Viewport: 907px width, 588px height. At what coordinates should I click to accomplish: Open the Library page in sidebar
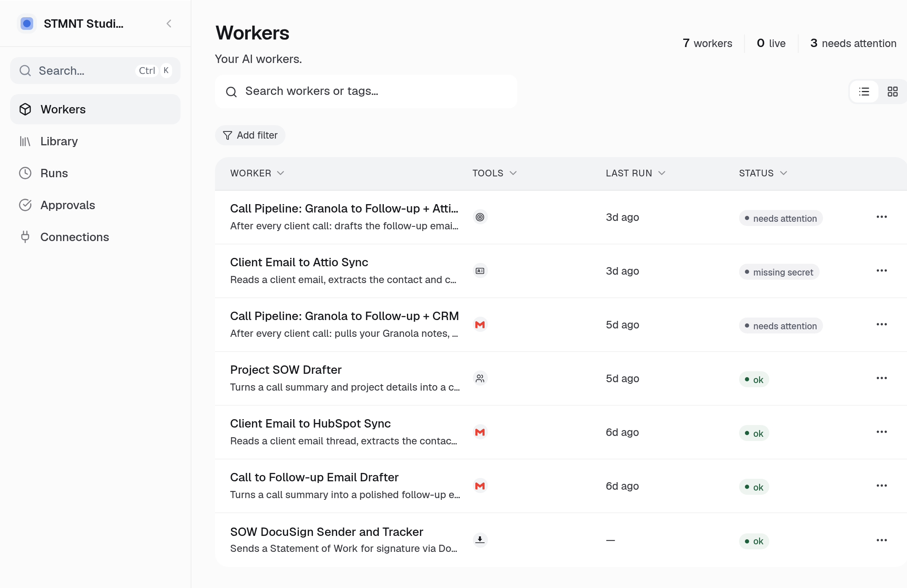[x=95, y=141]
